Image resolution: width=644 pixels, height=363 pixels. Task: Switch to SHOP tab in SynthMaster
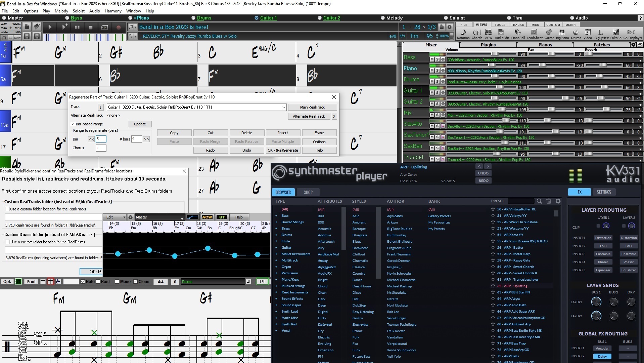click(308, 192)
